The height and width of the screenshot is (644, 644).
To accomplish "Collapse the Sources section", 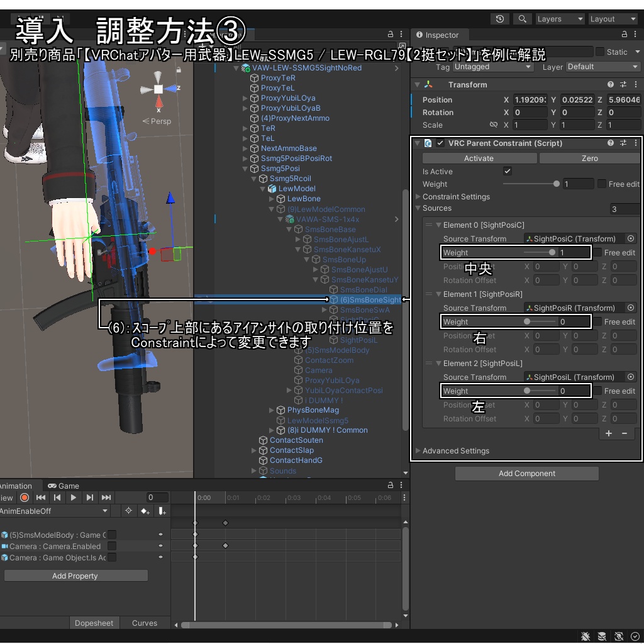I will click(x=418, y=208).
